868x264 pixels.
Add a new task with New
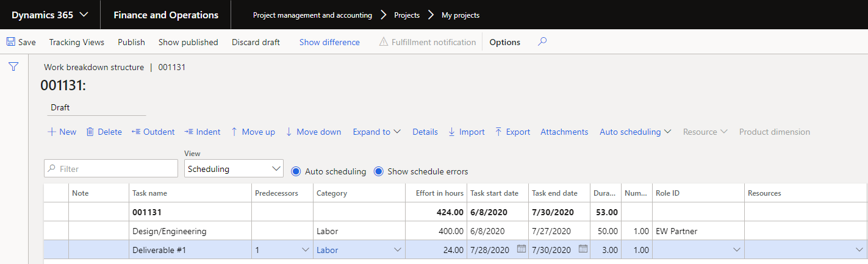(62, 132)
